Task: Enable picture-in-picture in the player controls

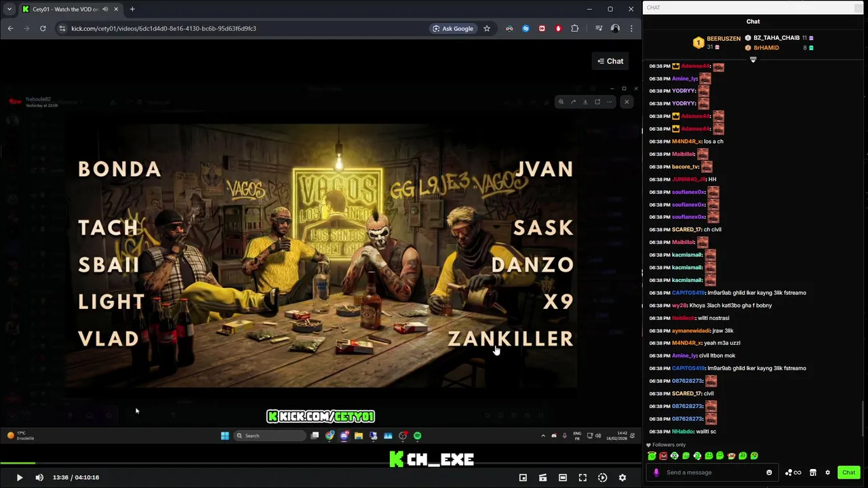Action: [x=523, y=478]
